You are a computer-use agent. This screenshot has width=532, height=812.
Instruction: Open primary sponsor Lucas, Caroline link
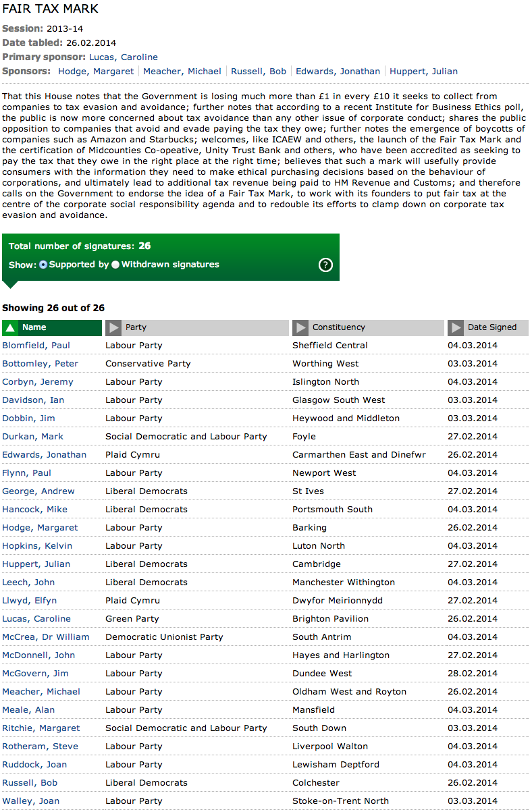pos(123,57)
